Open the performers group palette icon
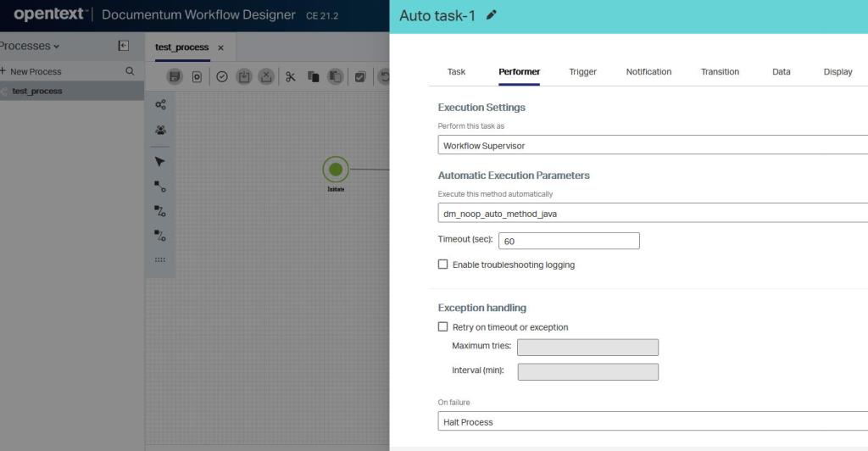This screenshot has height=451, width=868. tap(160, 130)
